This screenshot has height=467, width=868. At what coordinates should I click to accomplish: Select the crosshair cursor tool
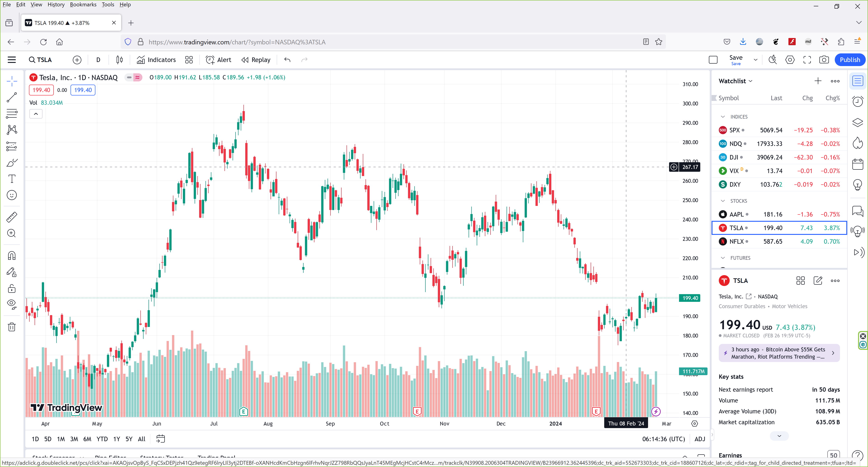[12, 81]
